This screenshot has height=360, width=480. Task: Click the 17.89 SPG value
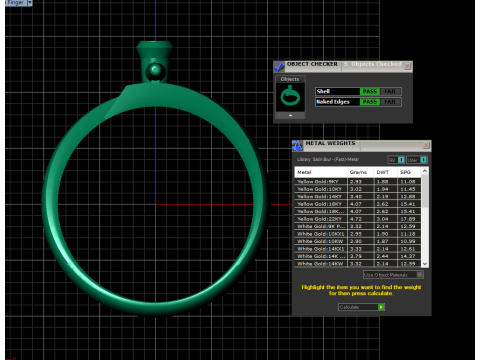click(x=408, y=219)
